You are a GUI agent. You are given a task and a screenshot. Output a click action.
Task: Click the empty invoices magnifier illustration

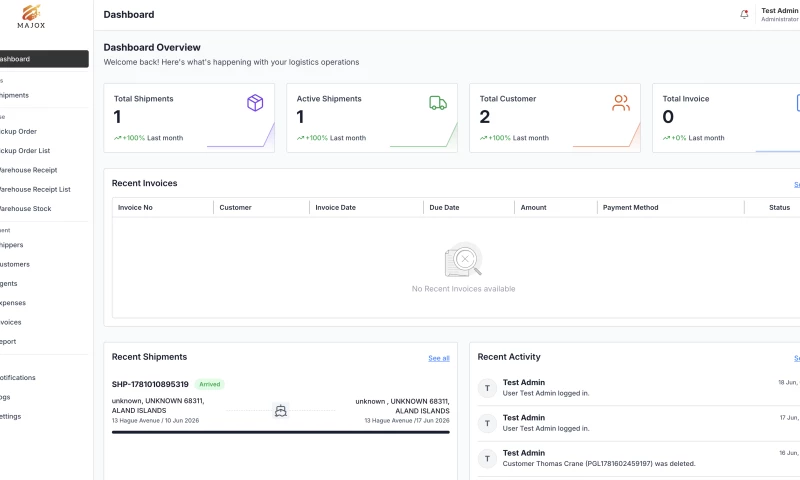point(463,260)
